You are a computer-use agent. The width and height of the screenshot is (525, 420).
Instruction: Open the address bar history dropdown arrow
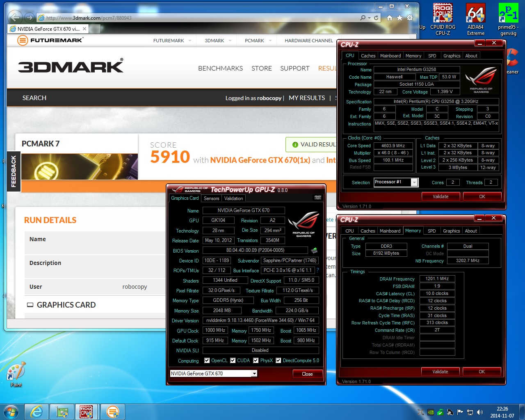click(370, 18)
